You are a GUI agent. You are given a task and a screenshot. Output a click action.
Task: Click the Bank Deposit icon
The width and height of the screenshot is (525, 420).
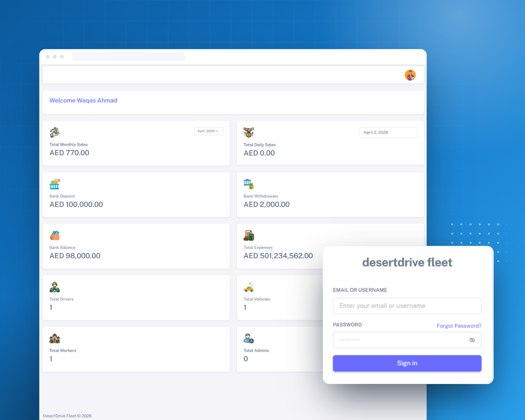54,184
